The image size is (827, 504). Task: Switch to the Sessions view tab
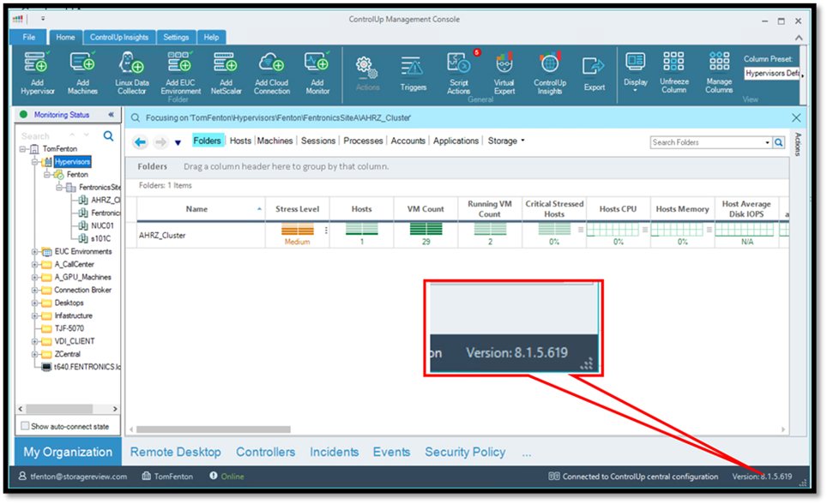coord(318,141)
